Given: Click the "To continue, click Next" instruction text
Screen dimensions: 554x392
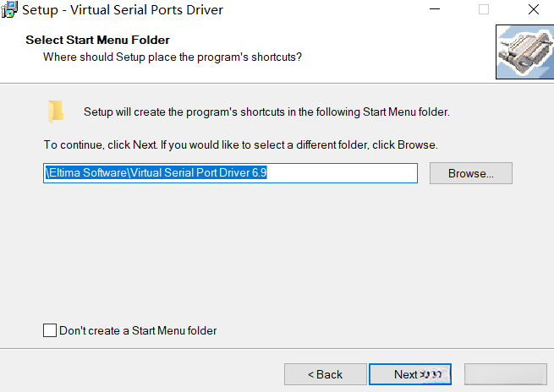Looking at the screenshot, I should [x=240, y=144].
